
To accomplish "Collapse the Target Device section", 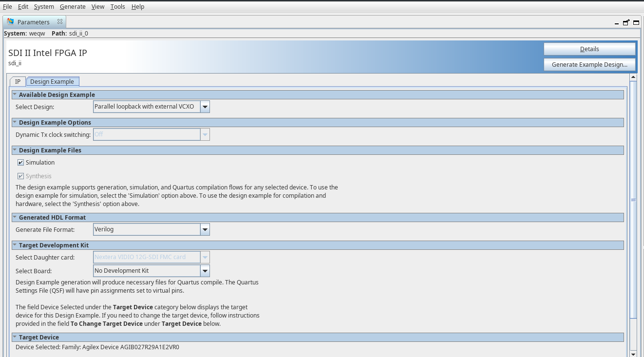I will point(15,337).
